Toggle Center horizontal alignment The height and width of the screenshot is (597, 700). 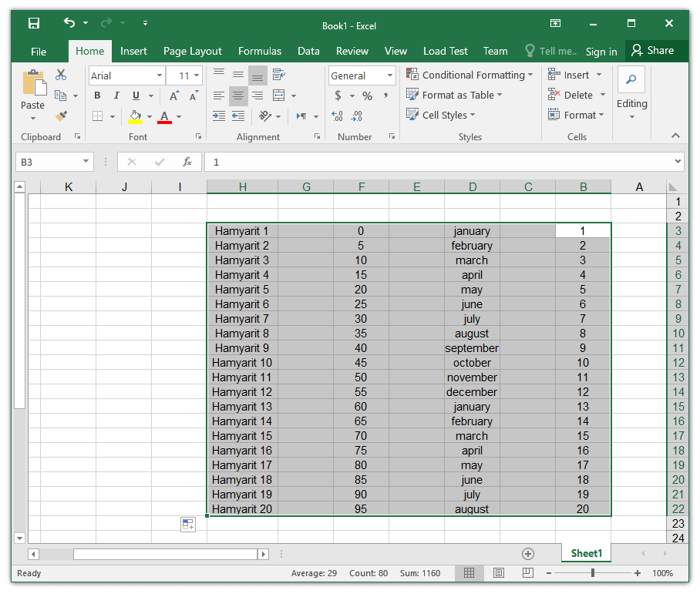click(x=238, y=96)
